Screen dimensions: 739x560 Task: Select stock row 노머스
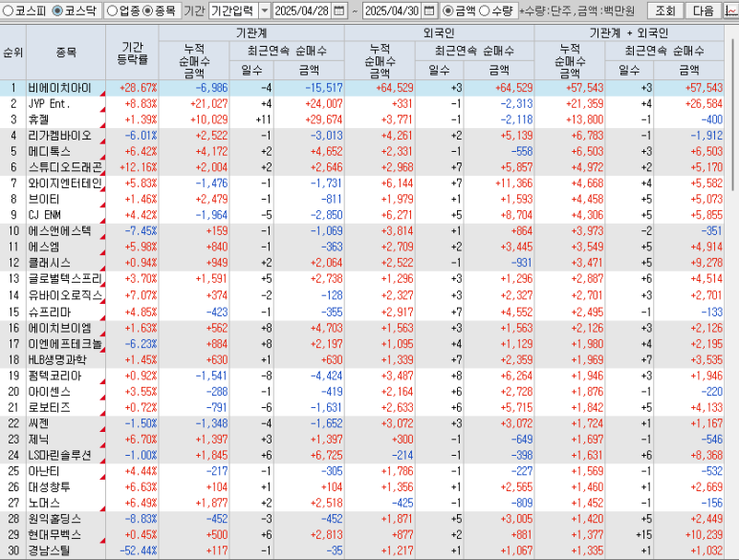pos(362,503)
